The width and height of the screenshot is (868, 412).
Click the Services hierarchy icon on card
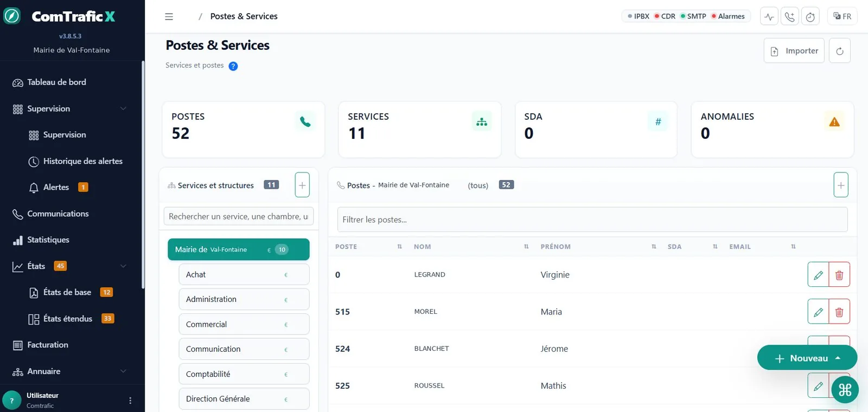[482, 122]
